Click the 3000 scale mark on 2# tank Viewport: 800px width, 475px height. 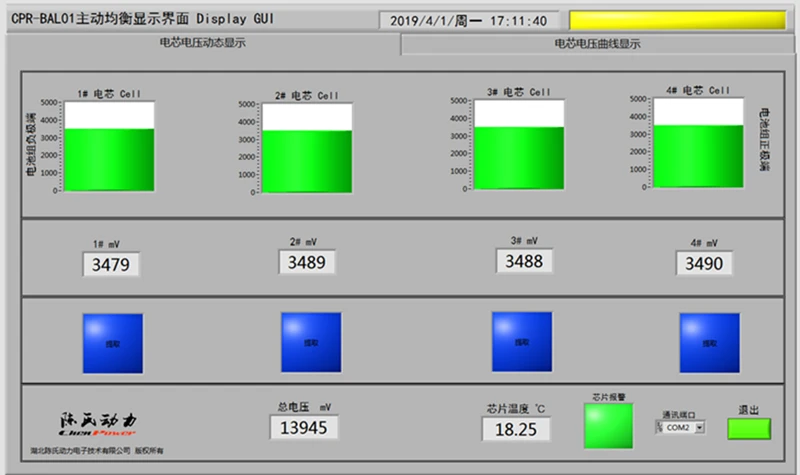coord(247,139)
